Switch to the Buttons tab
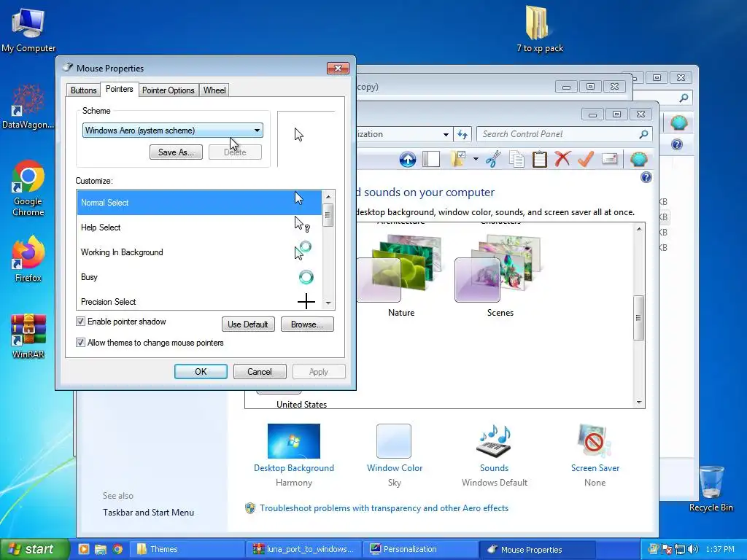The image size is (747, 560). pos(83,90)
